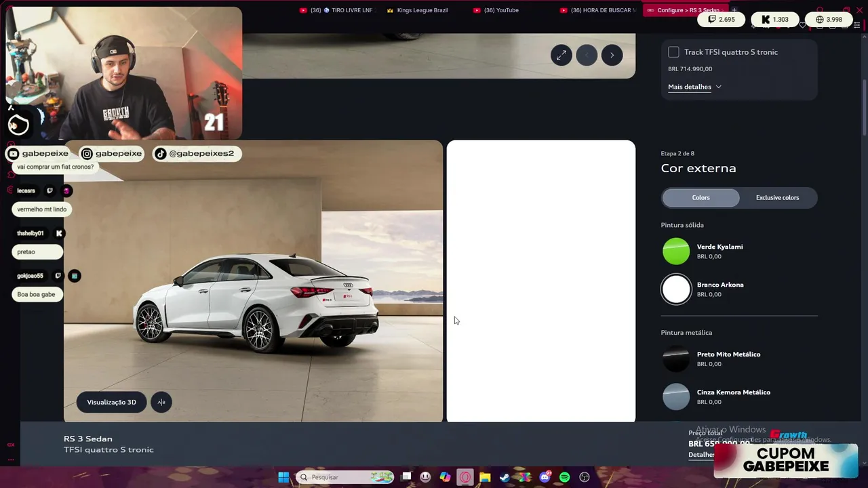
Task: Select Branco Arkona white color swatch
Action: [676, 289]
